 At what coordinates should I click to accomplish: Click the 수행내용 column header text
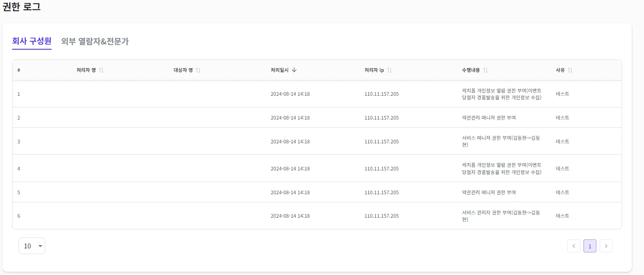(470, 70)
